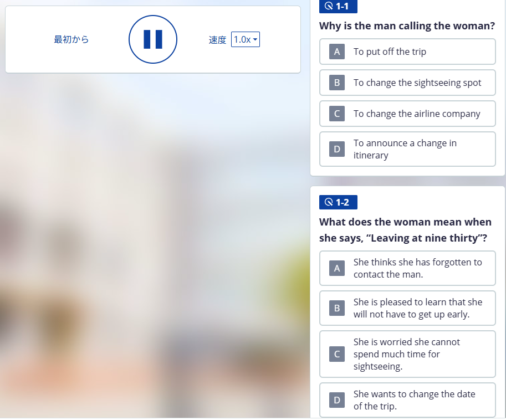
Task: Select letter D icon for question 1-1
Action: click(337, 149)
